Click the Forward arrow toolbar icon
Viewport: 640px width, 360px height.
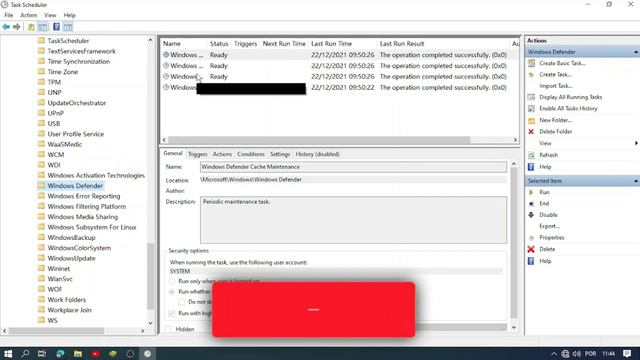coord(17,27)
